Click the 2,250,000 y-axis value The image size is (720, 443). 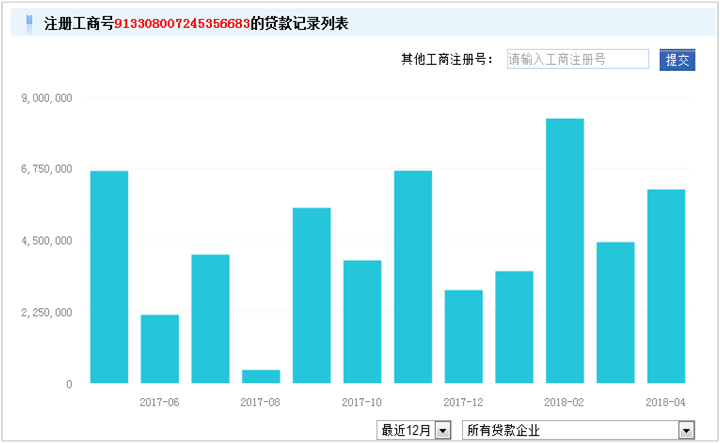[x=47, y=312]
